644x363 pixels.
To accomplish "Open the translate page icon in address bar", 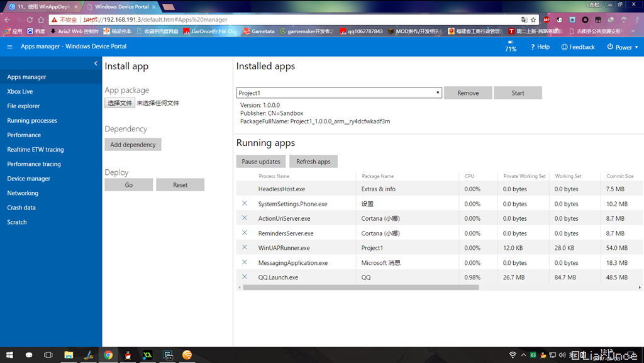I will point(524,20).
